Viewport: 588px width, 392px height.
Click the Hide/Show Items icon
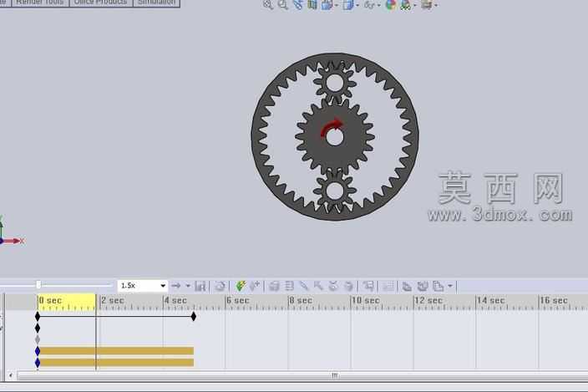(x=369, y=4)
